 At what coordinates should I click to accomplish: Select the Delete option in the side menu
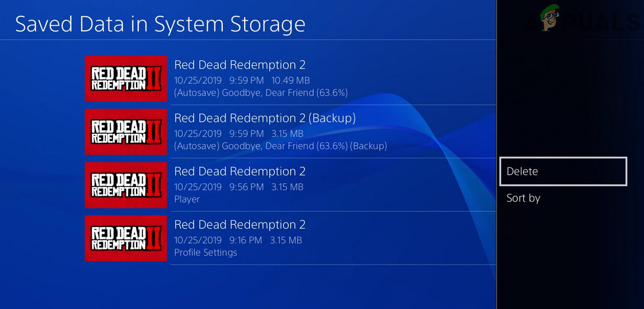point(562,171)
